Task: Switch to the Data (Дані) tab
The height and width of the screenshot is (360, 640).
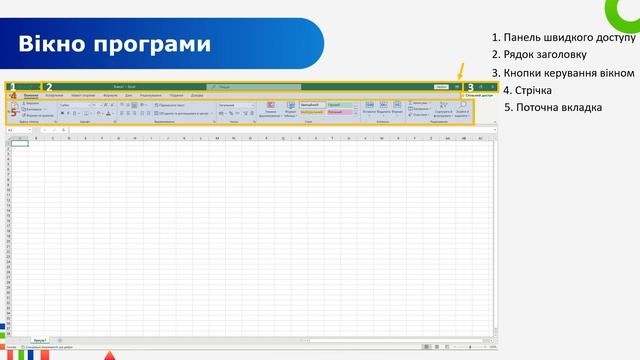Action: coord(129,96)
